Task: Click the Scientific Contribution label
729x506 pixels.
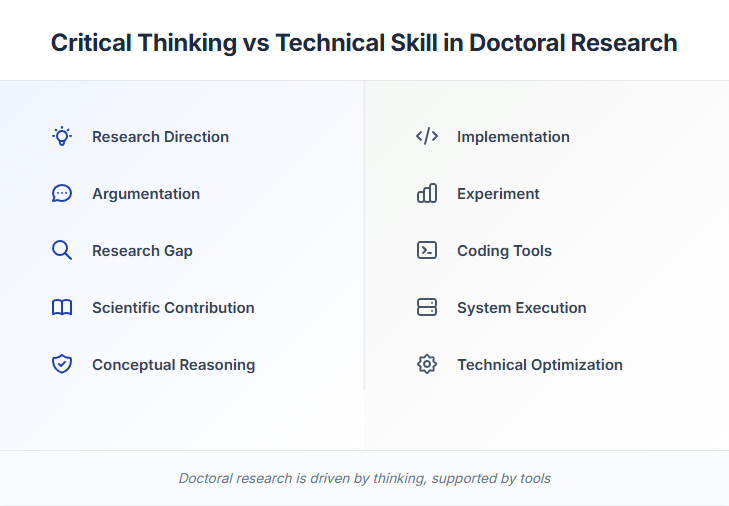Action: tap(173, 308)
